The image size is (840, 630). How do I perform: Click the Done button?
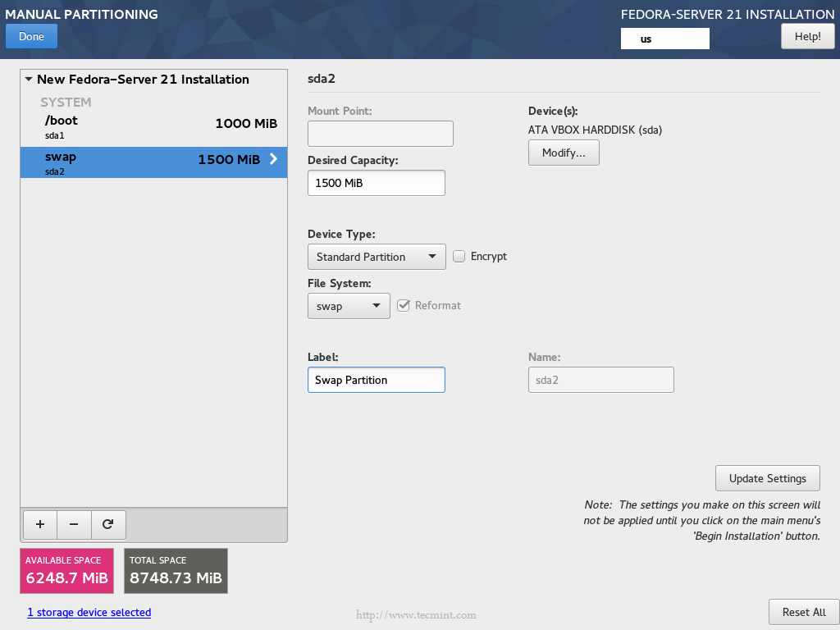[32, 36]
